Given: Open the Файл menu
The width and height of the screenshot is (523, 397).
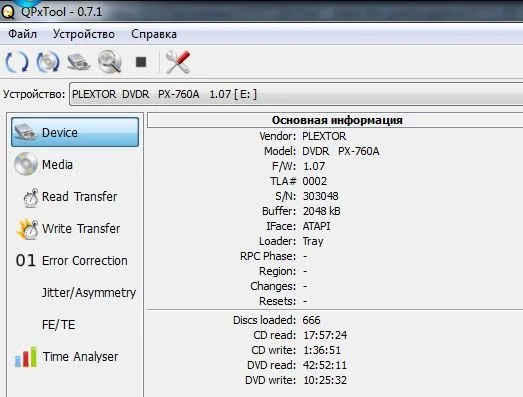Looking at the screenshot, I should [22, 34].
